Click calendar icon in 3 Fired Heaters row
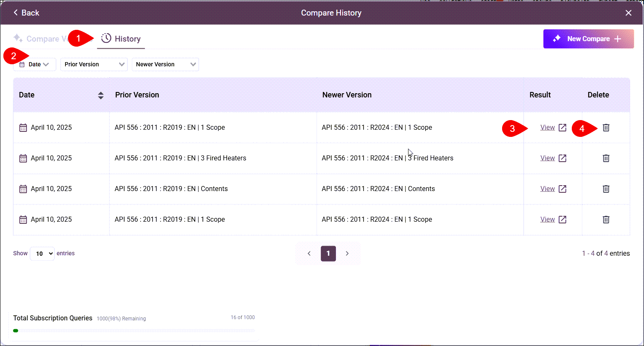Viewport: 644px width, 346px height. coord(23,158)
